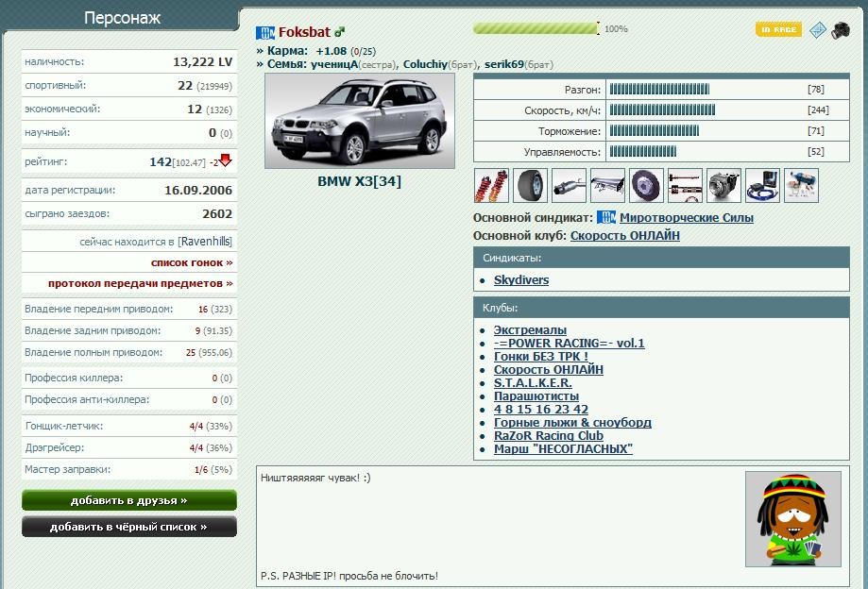
Task: Open family member serik69 profile
Action: (503, 64)
